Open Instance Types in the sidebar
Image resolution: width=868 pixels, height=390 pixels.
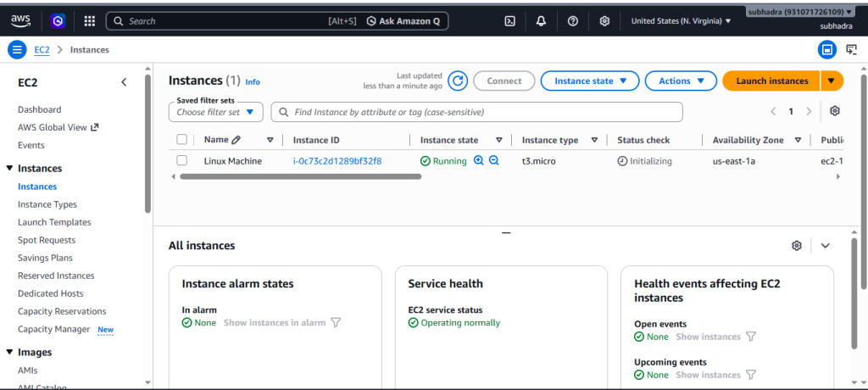(x=47, y=204)
